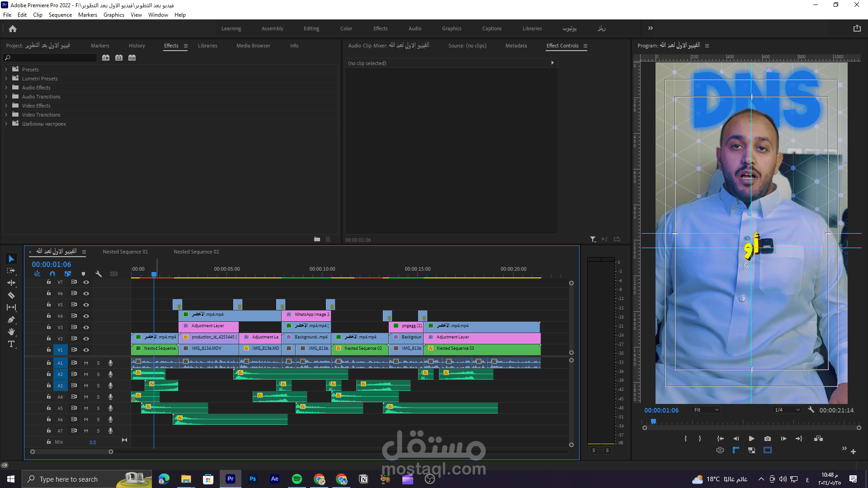The image size is (868, 488).
Task: Select the Type tool
Action: click(11, 344)
